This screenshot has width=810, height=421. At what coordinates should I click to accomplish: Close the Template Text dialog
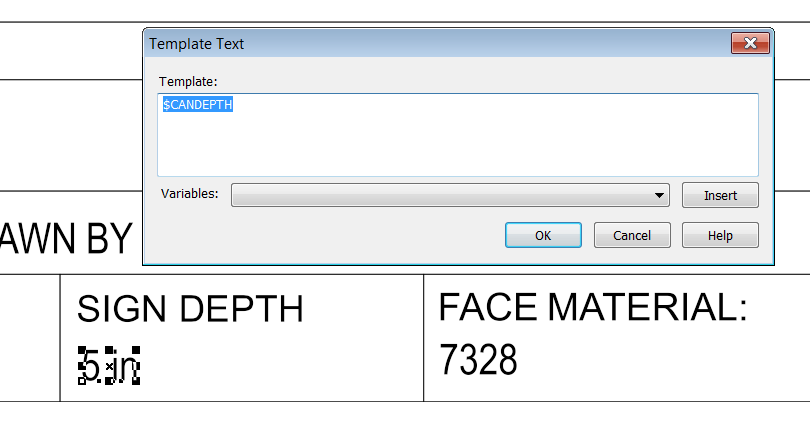tap(749, 43)
